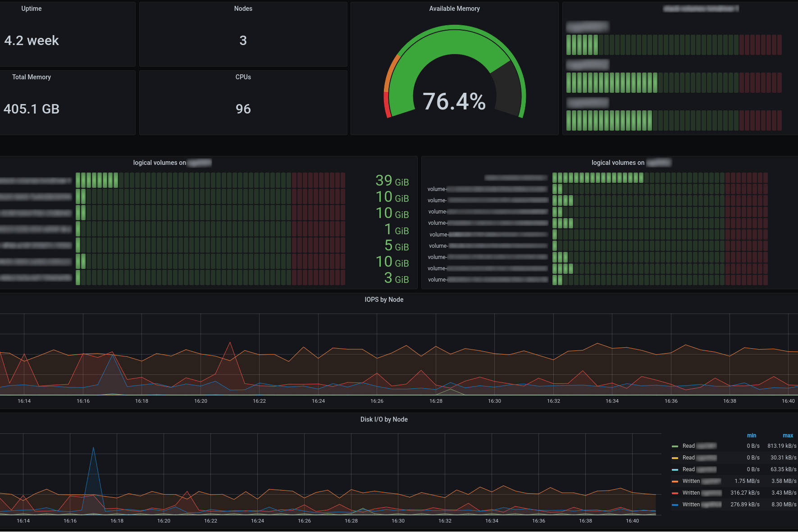Click the 63.35 kB/s max value
This screenshot has width=798, height=532.
(x=783, y=469)
